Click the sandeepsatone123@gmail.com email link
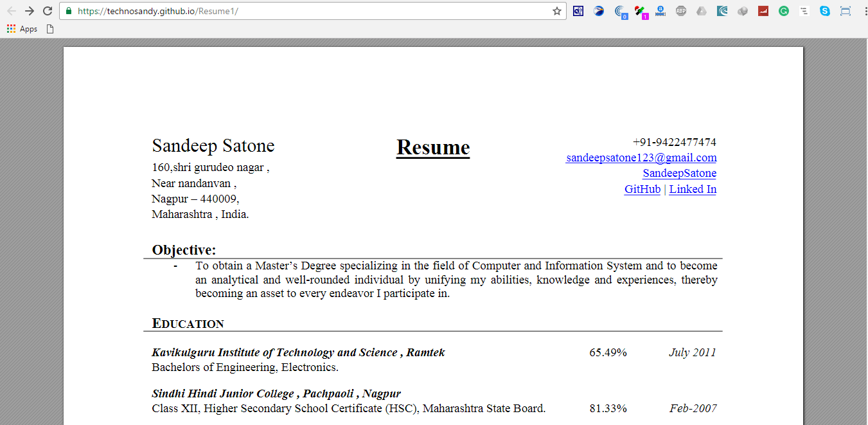 641,158
